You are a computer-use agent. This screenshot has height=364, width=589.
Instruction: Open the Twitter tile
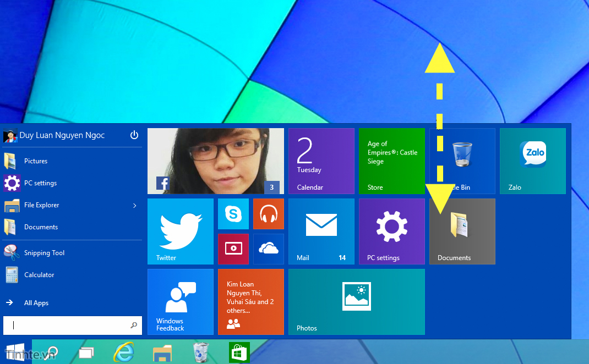[180, 231]
